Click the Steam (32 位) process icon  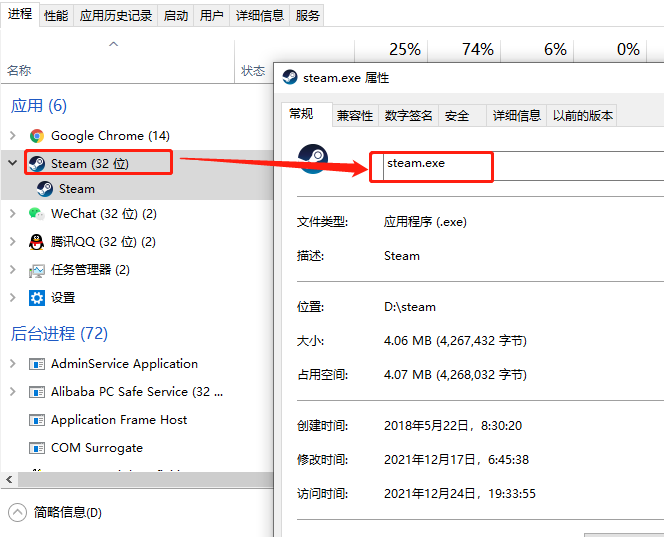pos(37,163)
